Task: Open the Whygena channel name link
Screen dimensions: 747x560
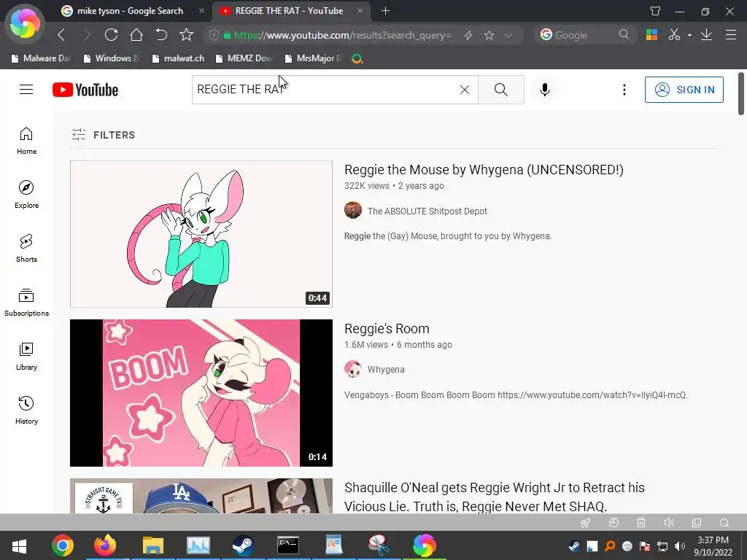Action: click(386, 370)
